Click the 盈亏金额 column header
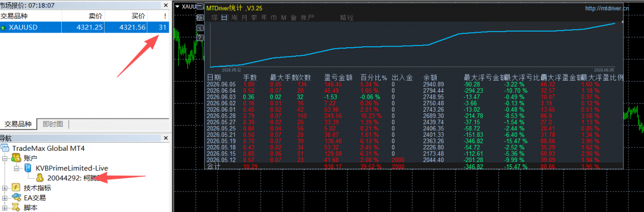The image size is (644, 212). coord(338,77)
